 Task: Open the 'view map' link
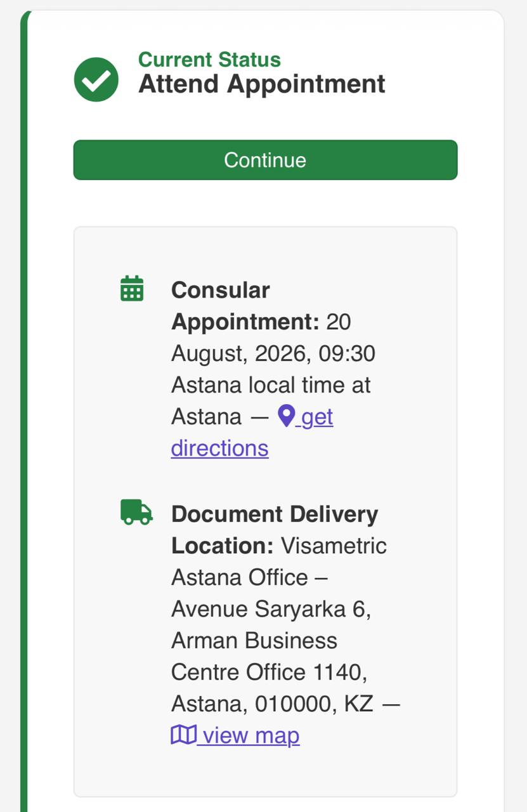(x=251, y=736)
